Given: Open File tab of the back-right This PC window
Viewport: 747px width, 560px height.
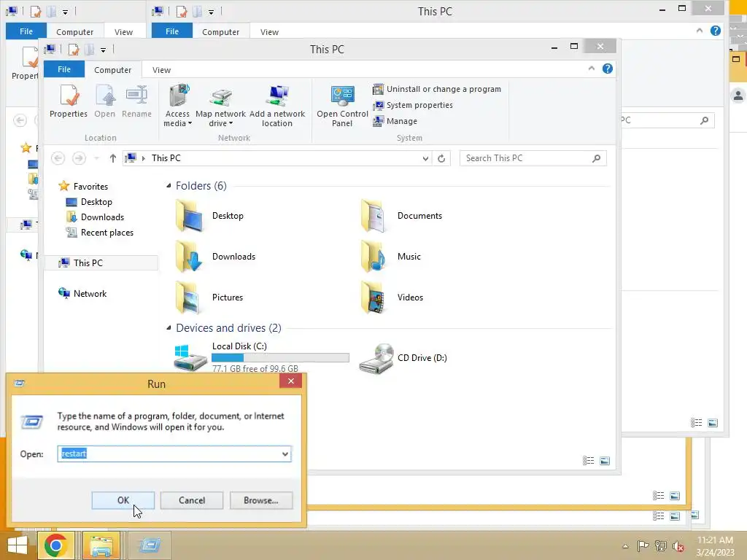Looking at the screenshot, I should click(172, 31).
